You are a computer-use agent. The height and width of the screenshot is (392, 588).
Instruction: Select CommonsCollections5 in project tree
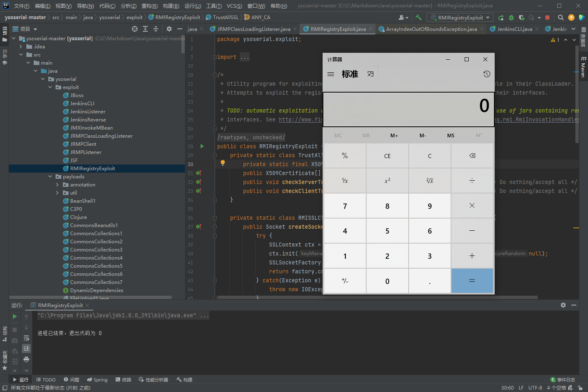point(96,266)
